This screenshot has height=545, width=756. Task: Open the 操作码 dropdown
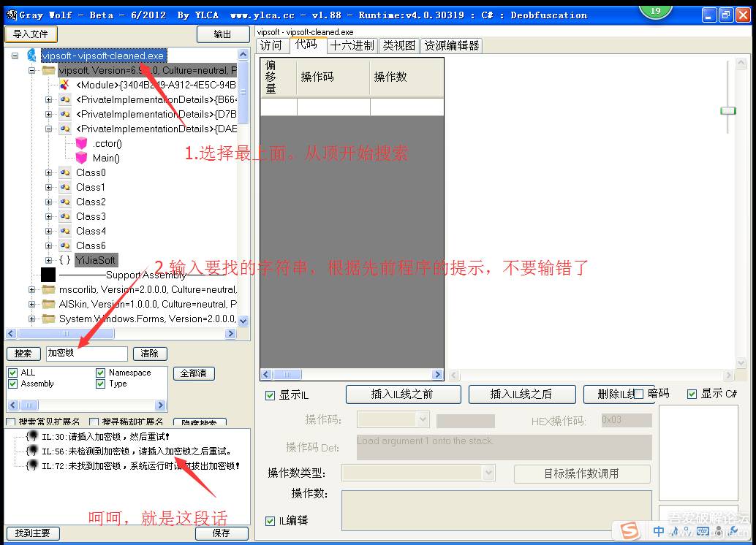coord(423,419)
